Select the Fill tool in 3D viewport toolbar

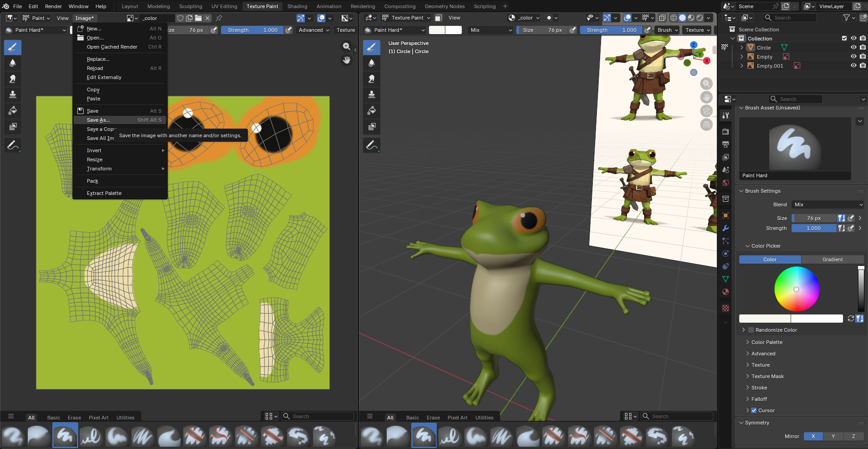372,110
